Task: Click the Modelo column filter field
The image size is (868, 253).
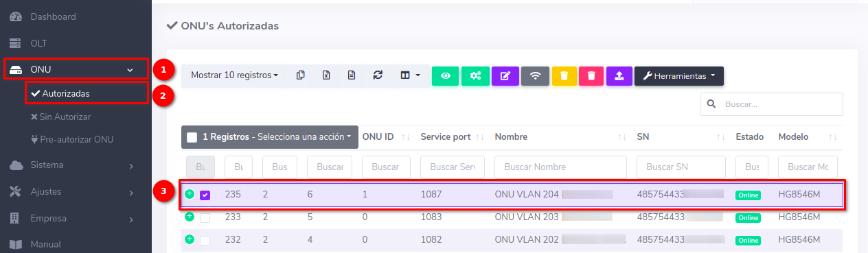Action: click(808, 167)
